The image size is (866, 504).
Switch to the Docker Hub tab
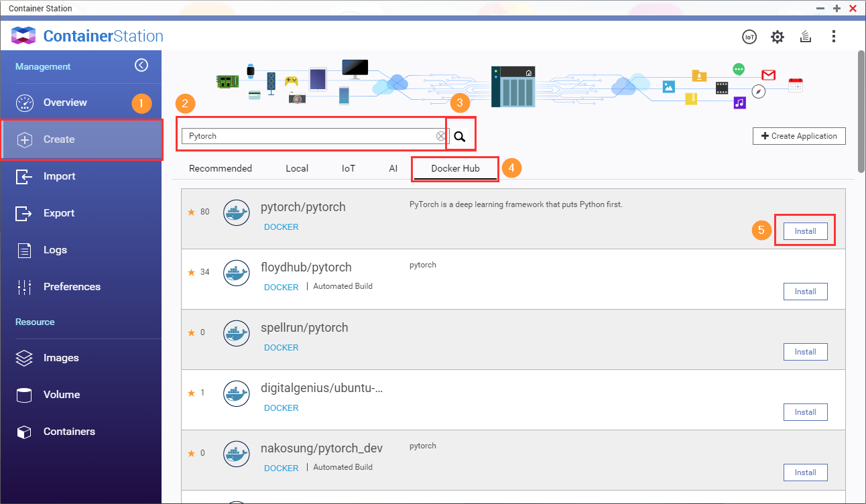coord(455,168)
